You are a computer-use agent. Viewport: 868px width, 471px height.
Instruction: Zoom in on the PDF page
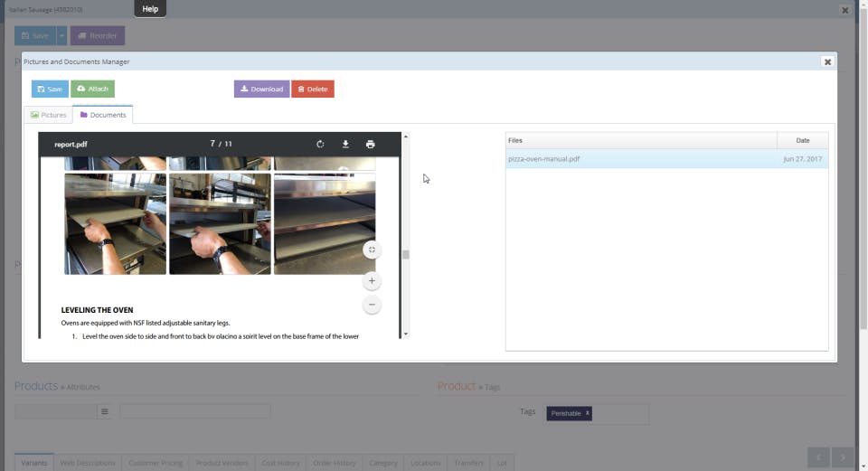coord(372,281)
